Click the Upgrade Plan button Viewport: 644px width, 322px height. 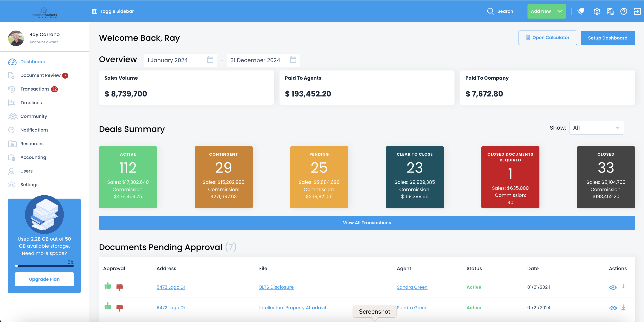[x=44, y=279]
